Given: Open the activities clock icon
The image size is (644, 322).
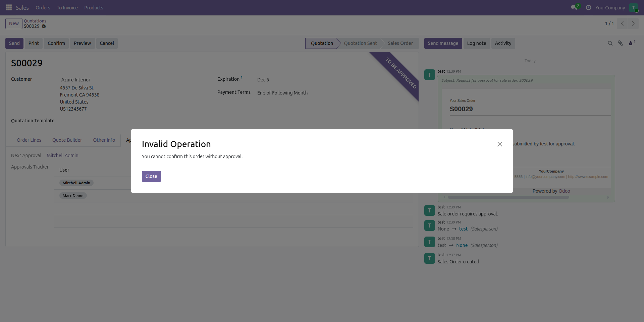Looking at the screenshot, I should coord(588,7).
